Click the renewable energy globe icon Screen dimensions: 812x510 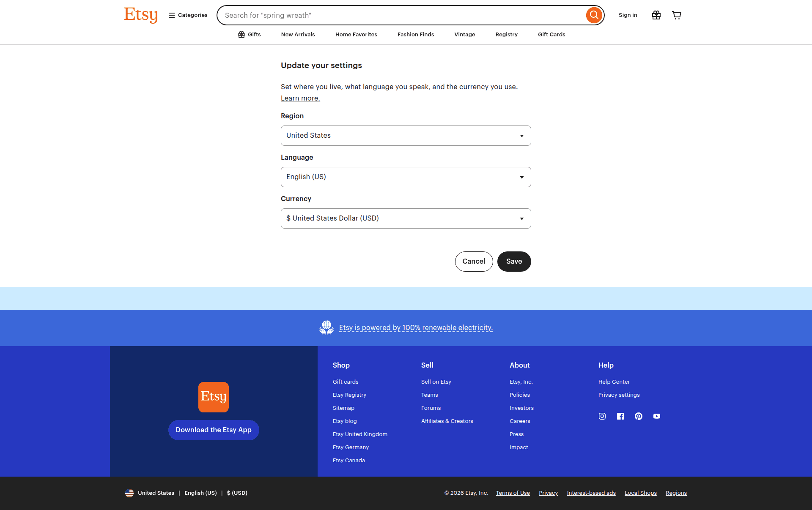click(x=326, y=327)
